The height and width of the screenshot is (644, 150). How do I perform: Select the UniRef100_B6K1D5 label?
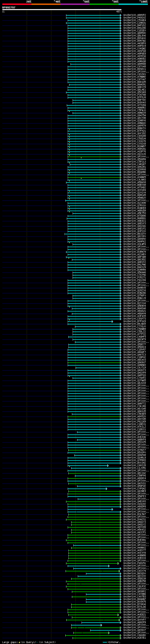[x=135, y=82]
